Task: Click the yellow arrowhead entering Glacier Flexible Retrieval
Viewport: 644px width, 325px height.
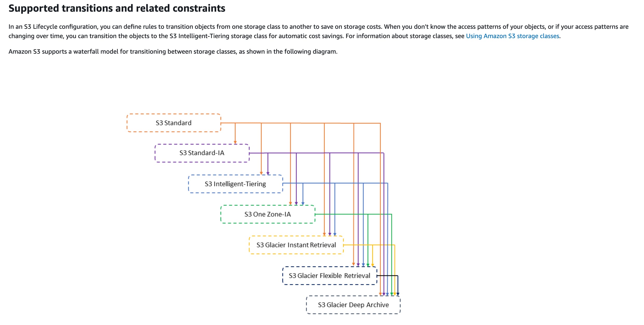Action: tap(373, 265)
